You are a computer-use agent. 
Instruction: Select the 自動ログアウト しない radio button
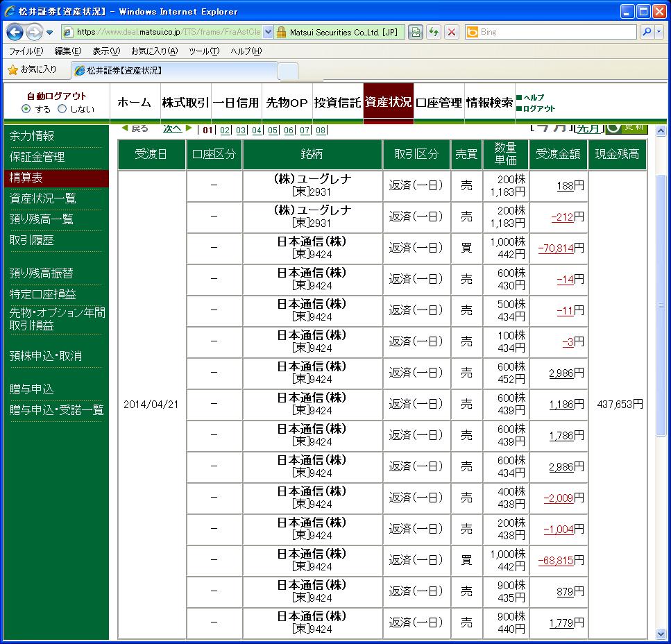(x=62, y=109)
